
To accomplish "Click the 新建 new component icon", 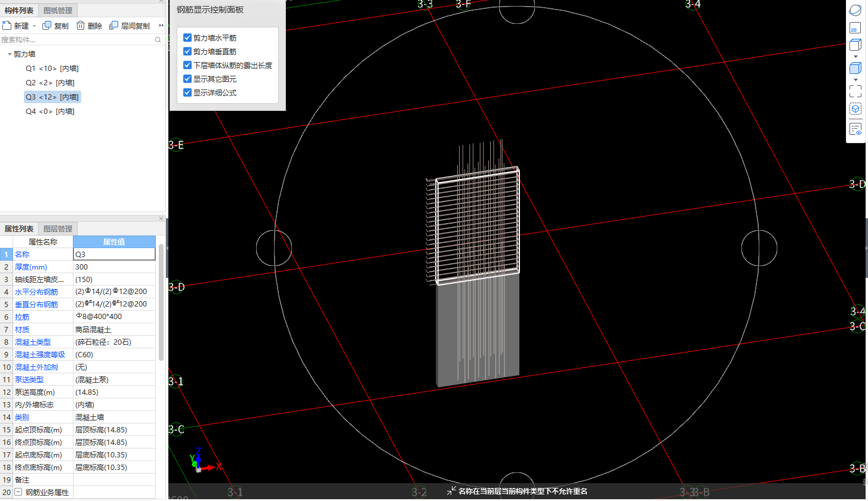I will 7,26.
